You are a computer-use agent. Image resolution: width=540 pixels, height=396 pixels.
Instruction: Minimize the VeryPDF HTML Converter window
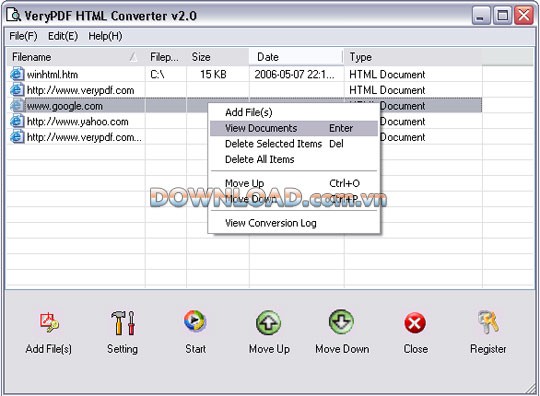[x=481, y=15]
